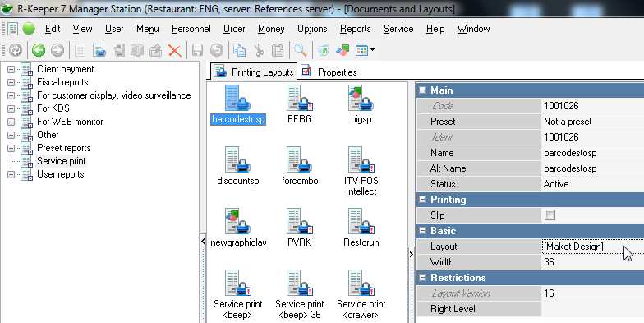Click the Name value barcodestosp field

593,153
